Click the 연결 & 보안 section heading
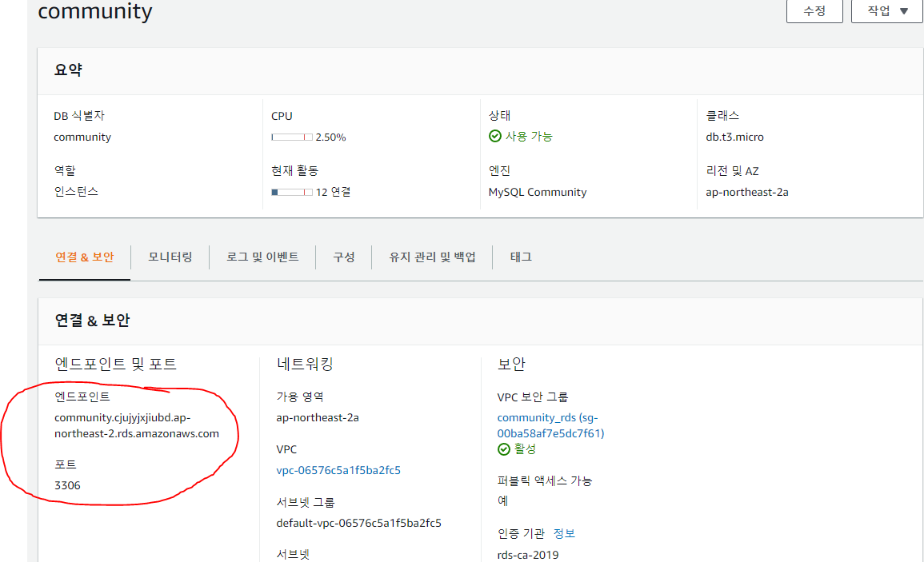This screenshot has width=924, height=562. pyautogui.click(x=92, y=321)
